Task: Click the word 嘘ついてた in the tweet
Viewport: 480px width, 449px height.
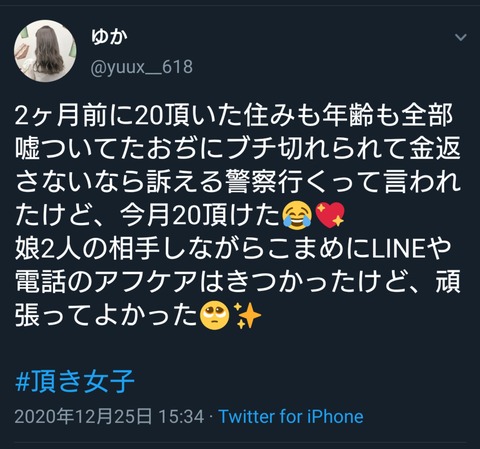Action: point(79,149)
